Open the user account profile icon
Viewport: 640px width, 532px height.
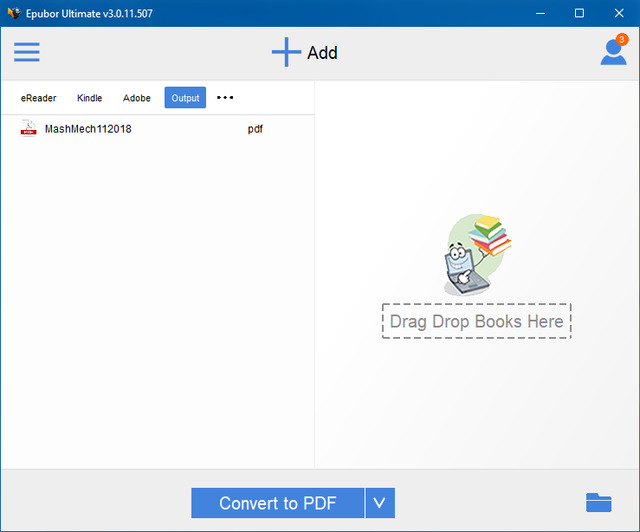pos(613,52)
